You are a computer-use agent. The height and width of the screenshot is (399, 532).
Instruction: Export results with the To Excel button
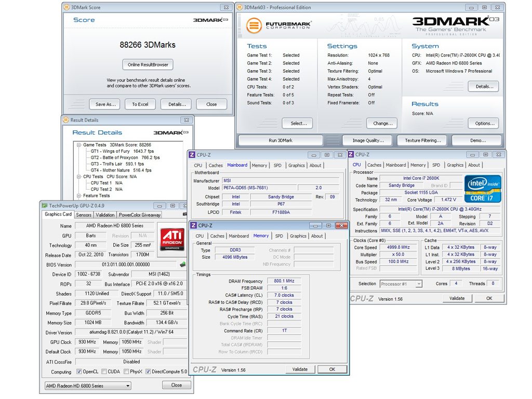pyautogui.click(x=140, y=104)
